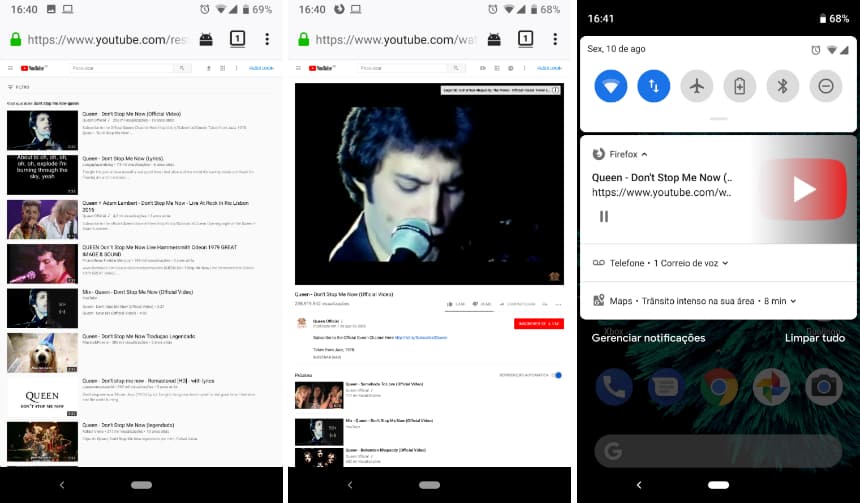The width and height of the screenshot is (860, 503).
Task: Open tab counter in left browser
Action: point(237,38)
